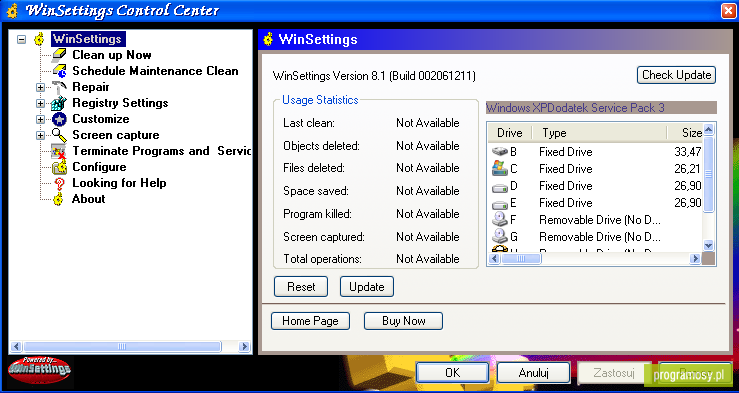Click drive list scroll right arrow

[695, 259]
